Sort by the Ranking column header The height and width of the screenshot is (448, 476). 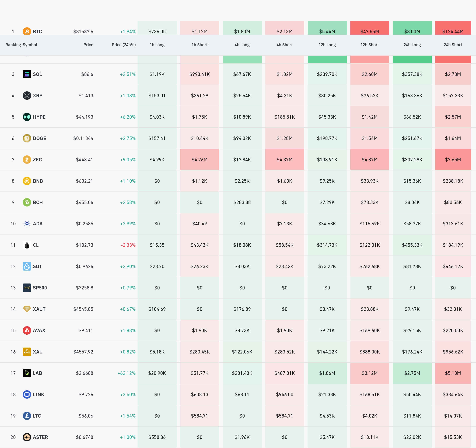(13, 45)
